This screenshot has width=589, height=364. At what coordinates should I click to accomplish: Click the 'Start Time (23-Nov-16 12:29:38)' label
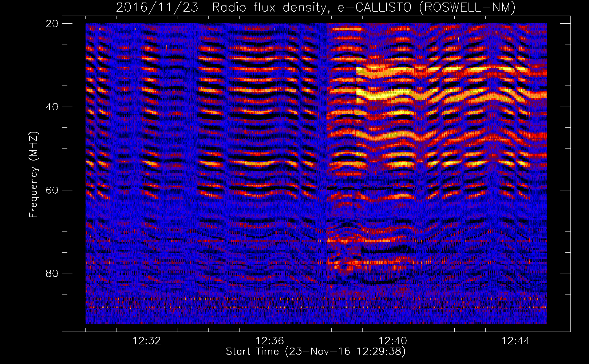(316, 352)
